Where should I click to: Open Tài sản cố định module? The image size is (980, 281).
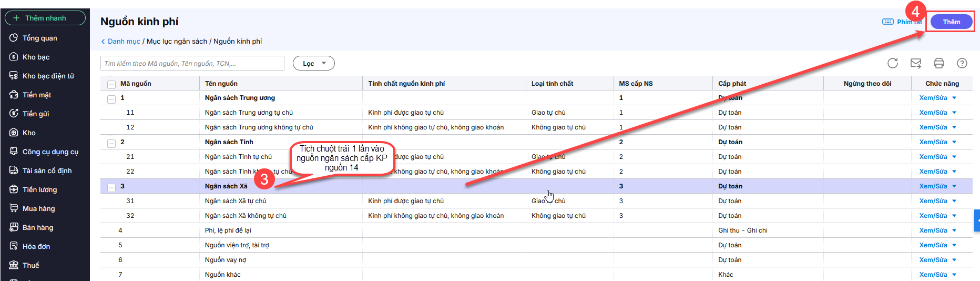click(x=47, y=170)
